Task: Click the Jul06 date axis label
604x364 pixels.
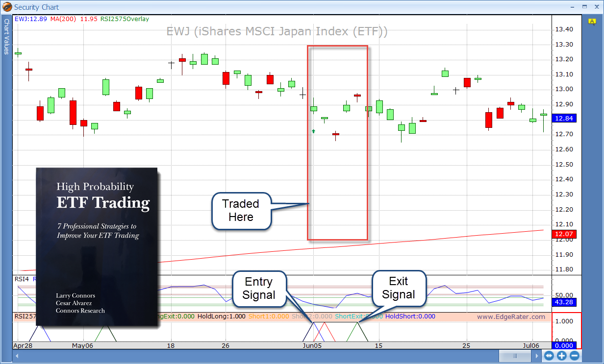Action: click(x=532, y=345)
